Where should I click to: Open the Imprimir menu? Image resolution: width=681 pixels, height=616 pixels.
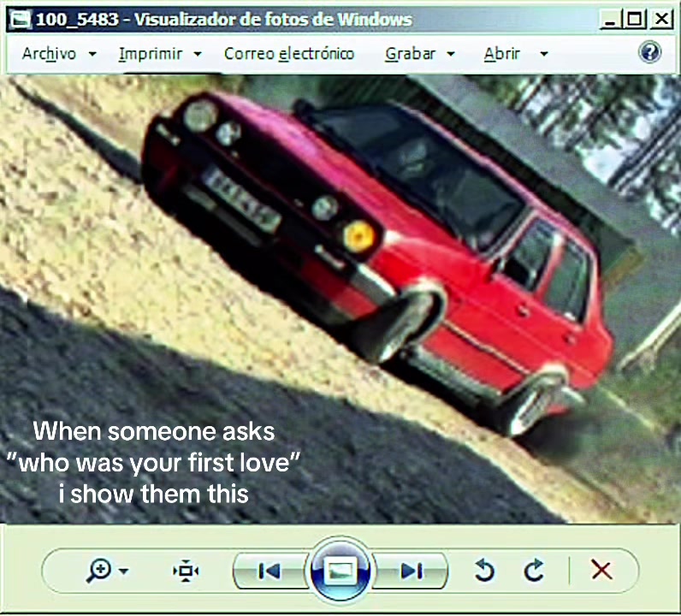(x=151, y=54)
